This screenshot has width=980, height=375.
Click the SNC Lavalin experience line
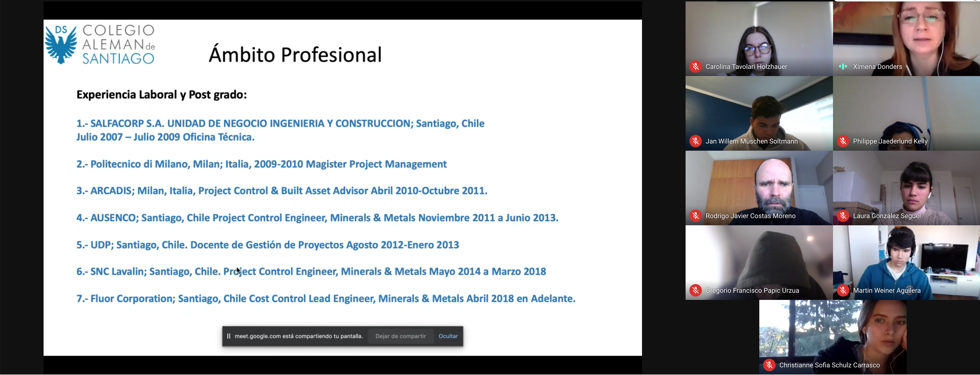click(311, 272)
